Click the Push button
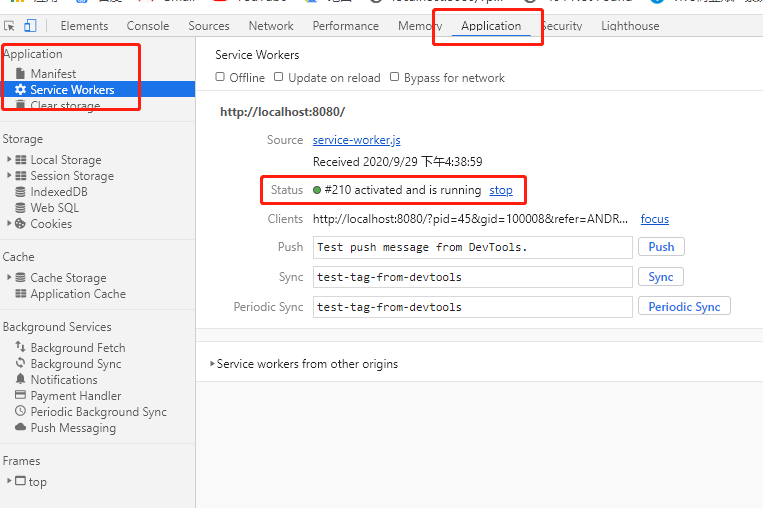 click(x=661, y=247)
